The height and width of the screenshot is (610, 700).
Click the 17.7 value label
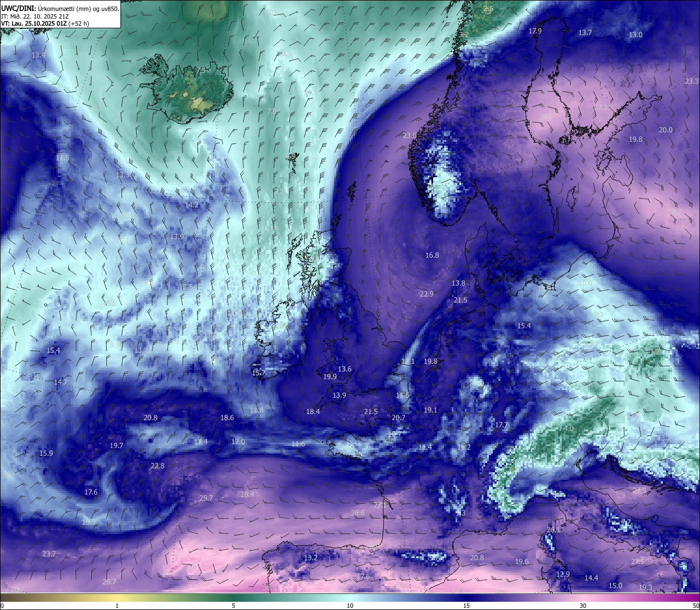[x=501, y=425]
